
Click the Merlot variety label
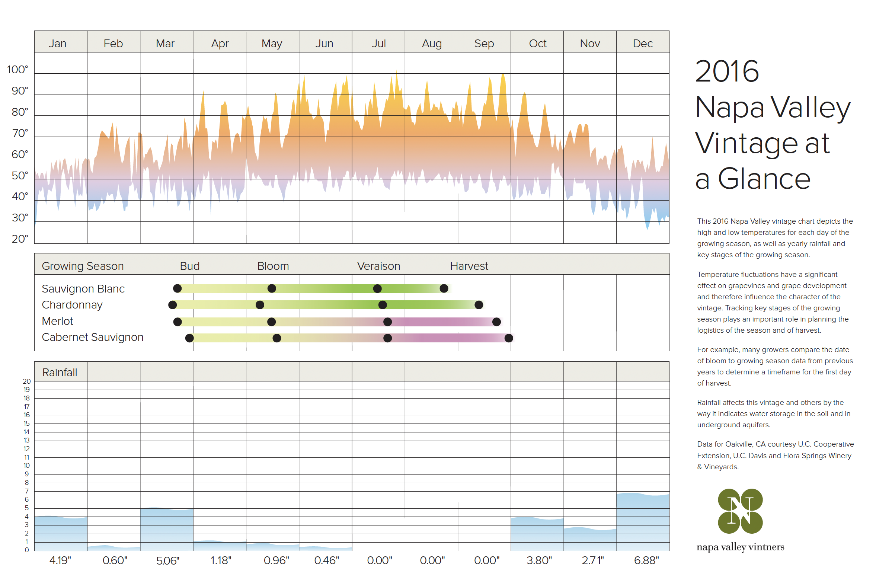coord(57,321)
